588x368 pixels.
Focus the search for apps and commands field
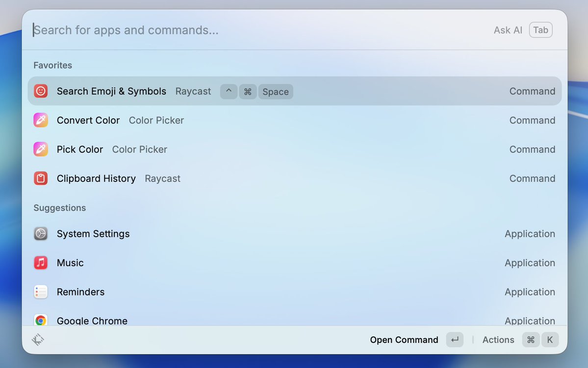pos(259,30)
